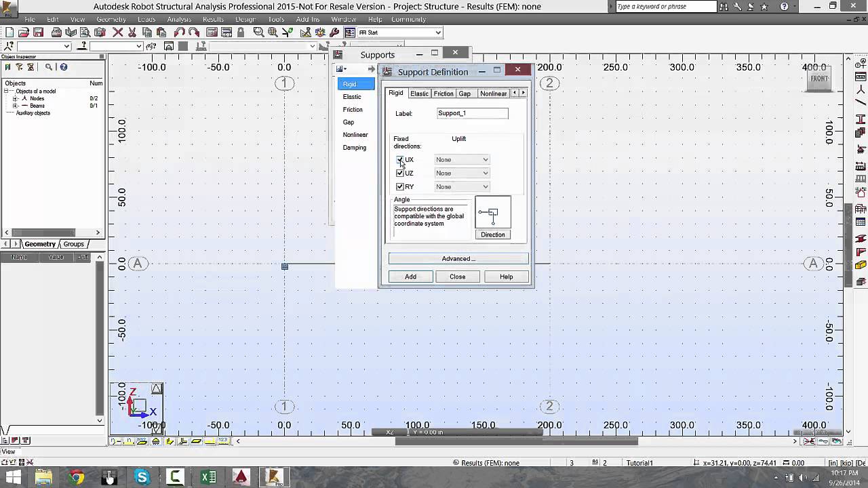Click the FRONT view cube
The width and height of the screenshot is (868, 488).
819,79
